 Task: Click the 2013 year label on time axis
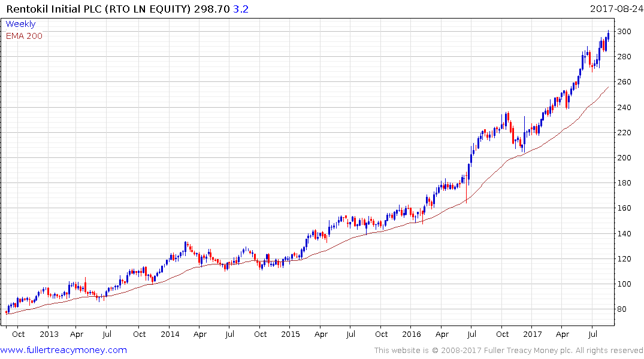pos(49,334)
